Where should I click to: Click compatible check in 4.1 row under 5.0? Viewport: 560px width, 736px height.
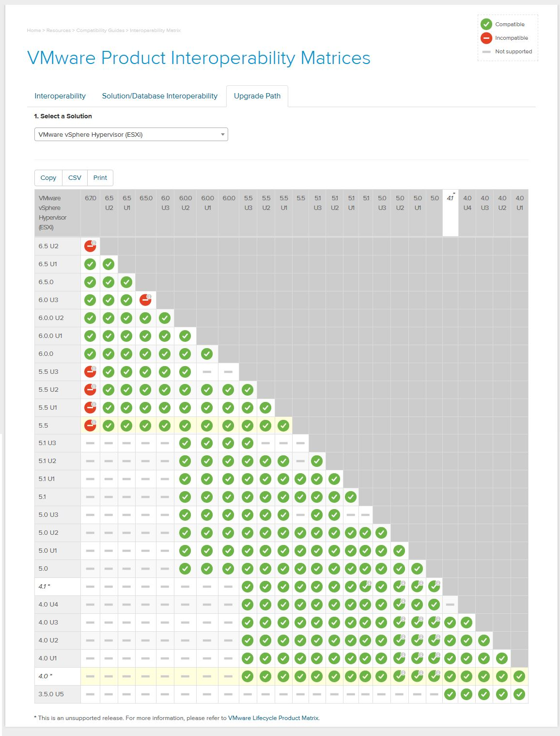(x=434, y=587)
